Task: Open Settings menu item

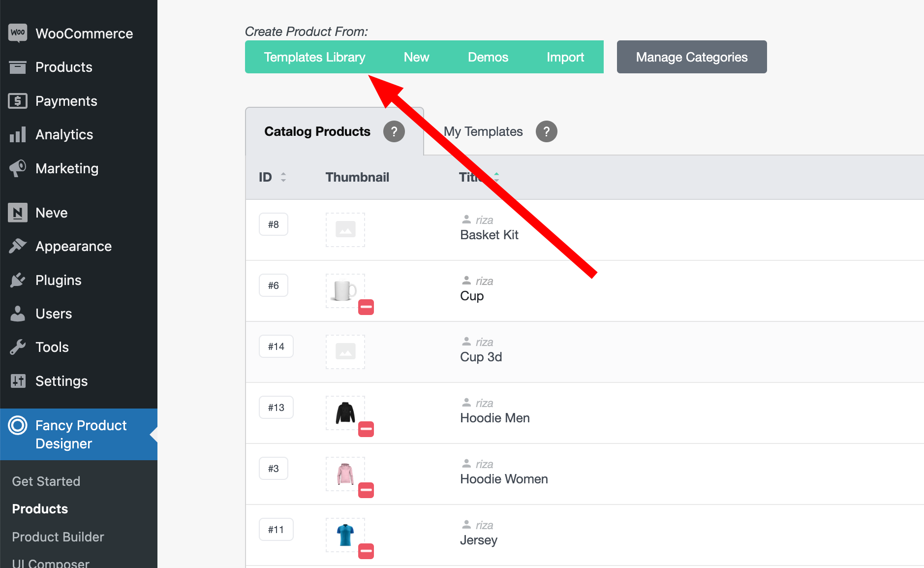Action: (x=79, y=381)
